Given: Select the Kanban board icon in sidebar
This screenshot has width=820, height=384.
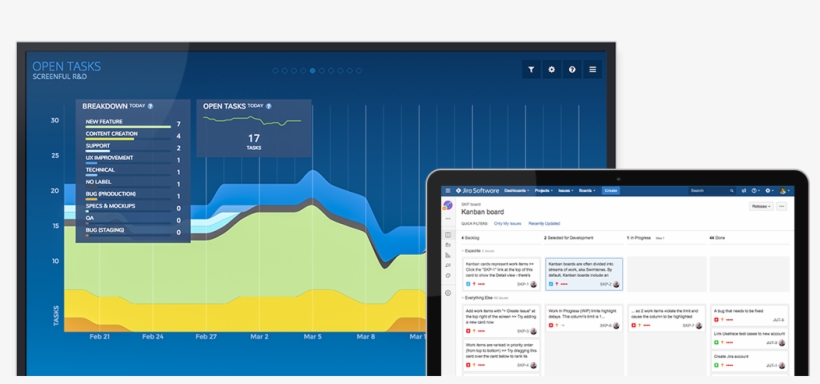Looking at the screenshot, I should 448,235.
